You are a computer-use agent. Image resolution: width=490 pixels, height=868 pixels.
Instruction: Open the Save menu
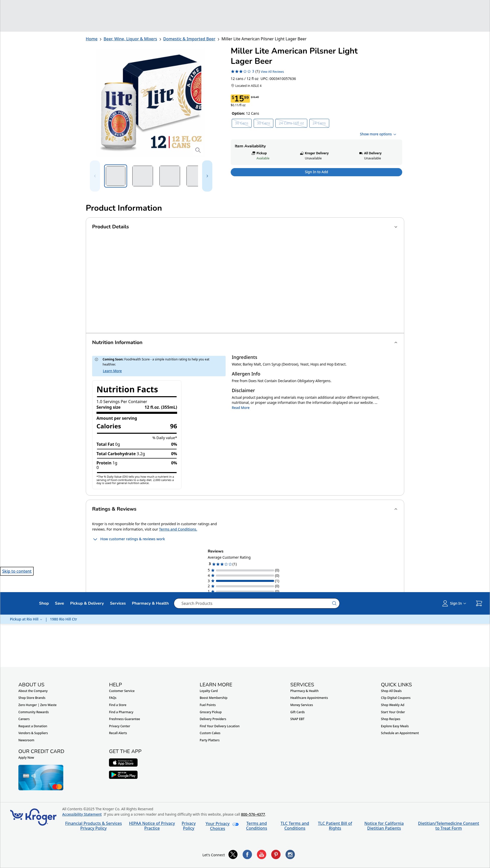pyautogui.click(x=59, y=603)
